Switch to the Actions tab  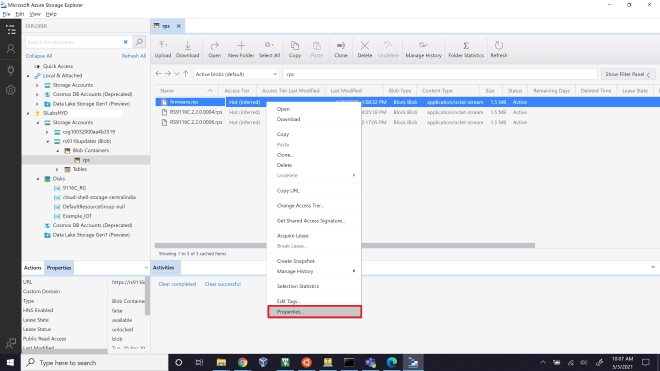pos(32,268)
